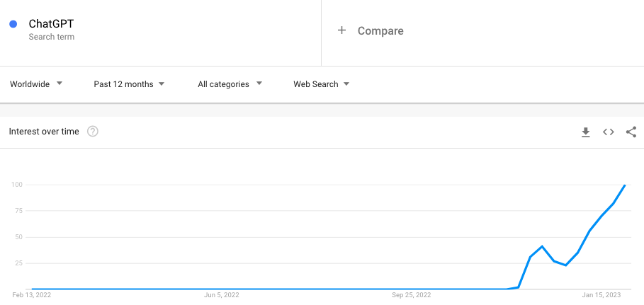Click the plus icon next to Compare
Viewport: 644px width, 305px height.
341,30
